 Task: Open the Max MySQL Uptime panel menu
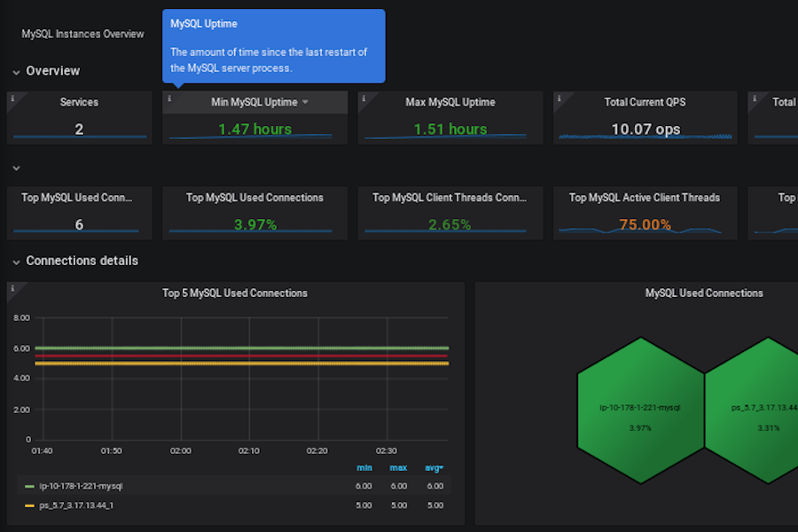click(x=450, y=103)
